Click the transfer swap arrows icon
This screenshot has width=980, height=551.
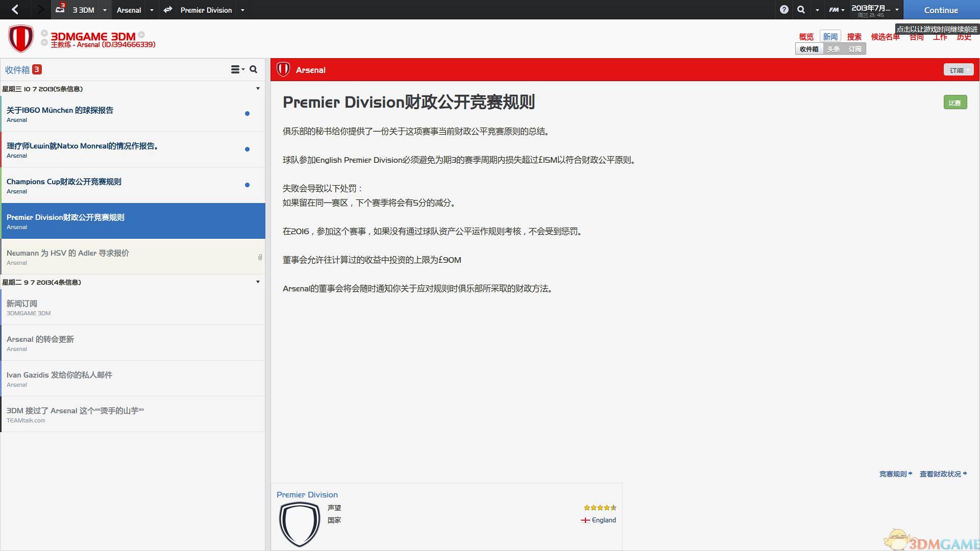click(167, 10)
